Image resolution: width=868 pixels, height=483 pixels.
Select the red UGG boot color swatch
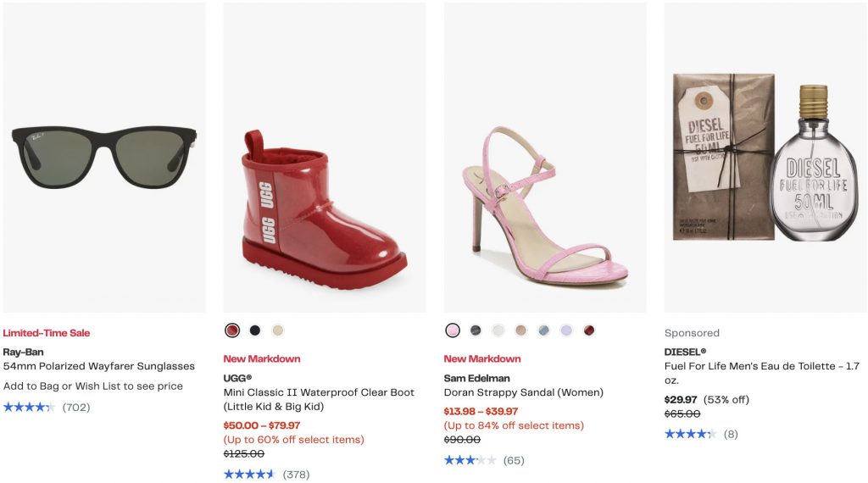tap(232, 330)
